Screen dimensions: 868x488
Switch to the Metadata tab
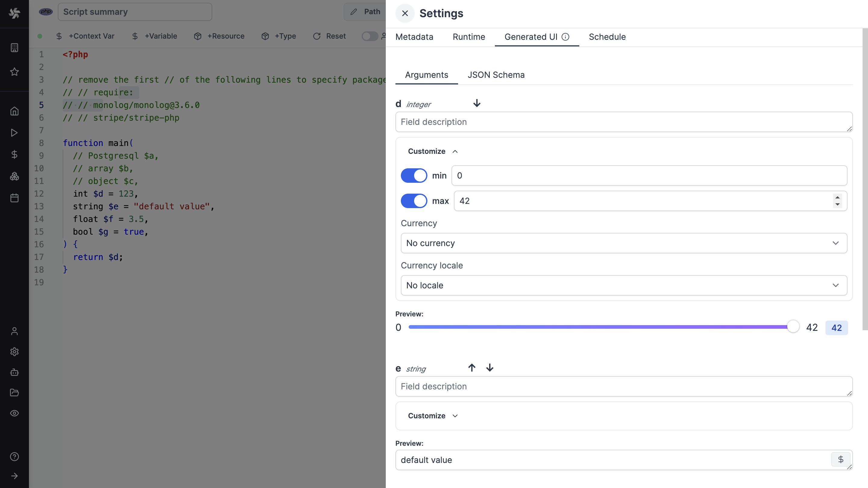click(x=414, y=36)
